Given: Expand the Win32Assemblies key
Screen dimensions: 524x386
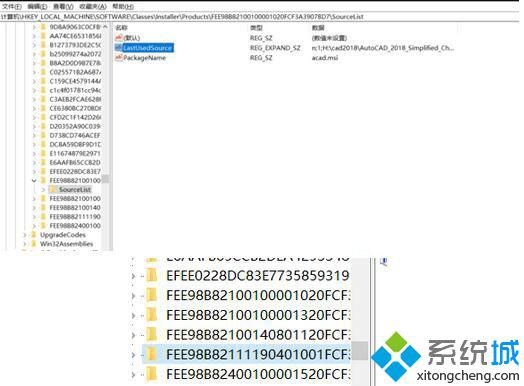Looking at the screenshot, I should coord(25,244).
